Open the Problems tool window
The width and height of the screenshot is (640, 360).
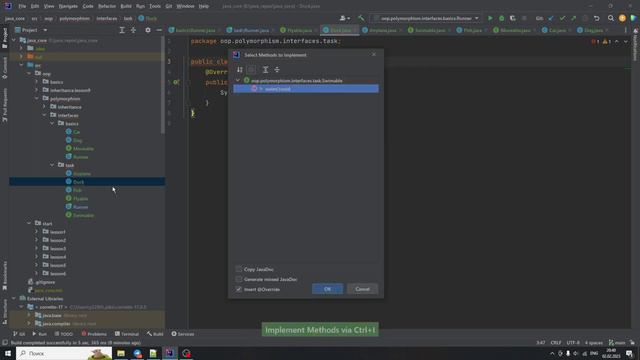[94, 334]
